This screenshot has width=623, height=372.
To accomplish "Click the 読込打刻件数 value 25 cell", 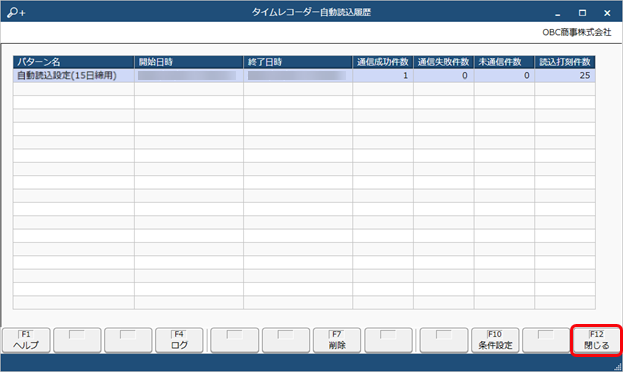I will (x=565, y=76).
